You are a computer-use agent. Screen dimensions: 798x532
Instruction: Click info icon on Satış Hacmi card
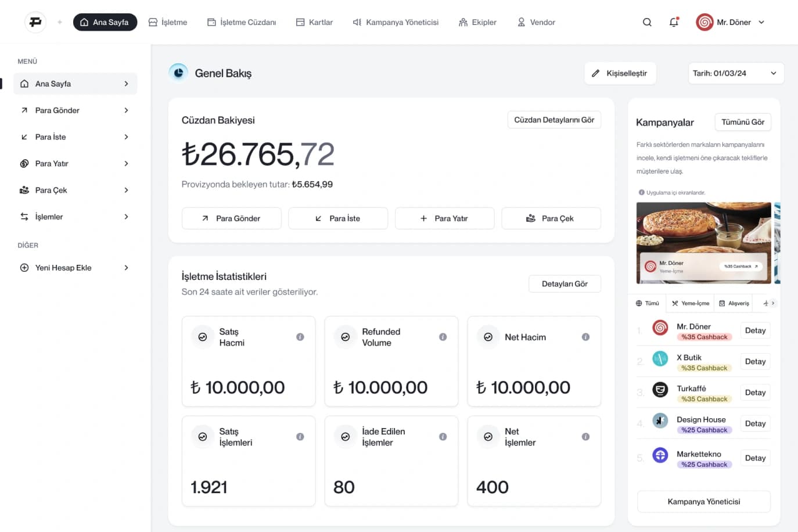pos(300,337)
